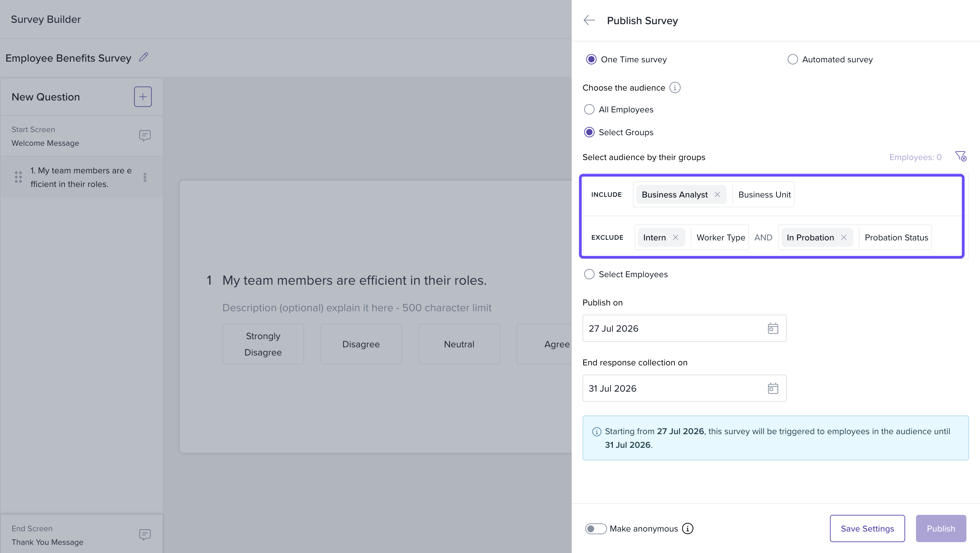Publish the survey
Screen dimensions: 980x553
[941, 528]
